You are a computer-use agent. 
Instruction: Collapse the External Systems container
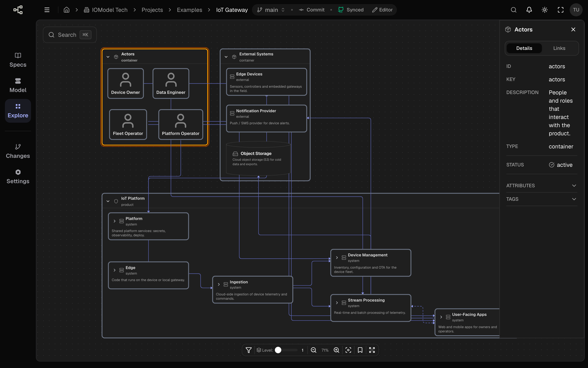point(226,57)
